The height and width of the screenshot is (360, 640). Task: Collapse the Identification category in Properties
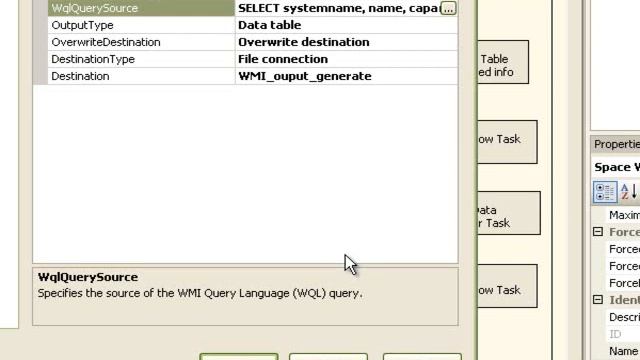pyautogui.click(x=598, y=300)
